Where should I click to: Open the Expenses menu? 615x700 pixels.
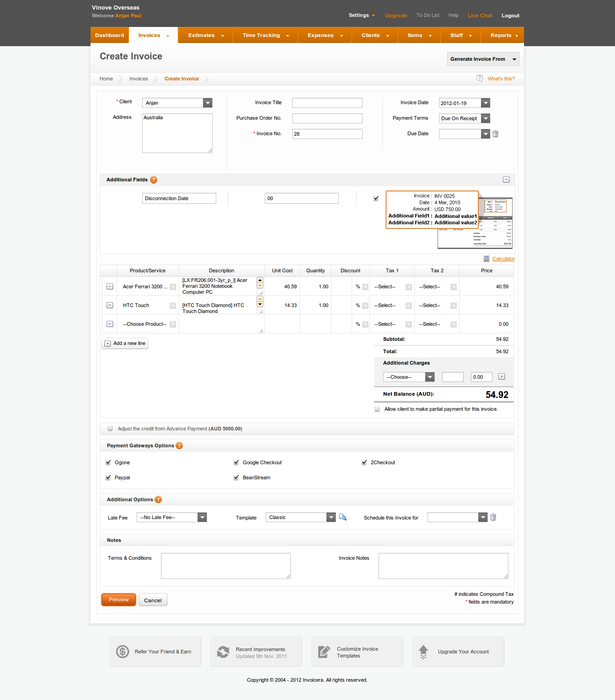tap(325, 35)
